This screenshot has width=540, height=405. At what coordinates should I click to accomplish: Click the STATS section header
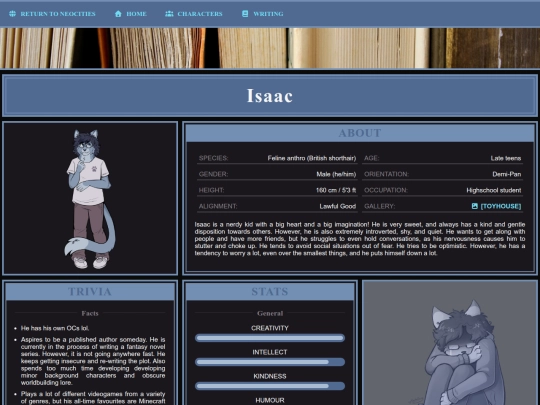tap(270, 292)
